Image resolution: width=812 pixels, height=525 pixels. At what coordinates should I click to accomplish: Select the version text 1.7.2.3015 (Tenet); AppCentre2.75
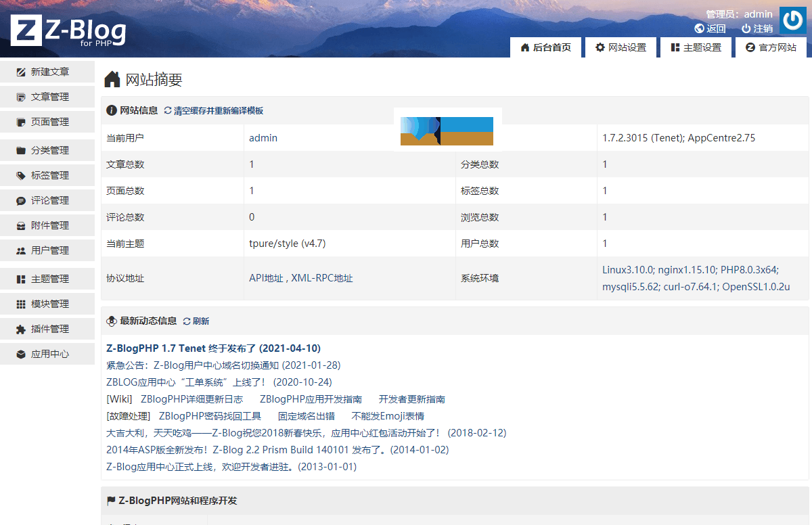point(679,138)
